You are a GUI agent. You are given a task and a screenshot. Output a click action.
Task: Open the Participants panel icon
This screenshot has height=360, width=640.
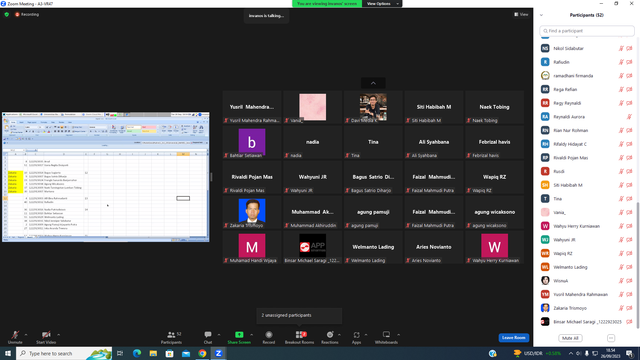[171, 335]
